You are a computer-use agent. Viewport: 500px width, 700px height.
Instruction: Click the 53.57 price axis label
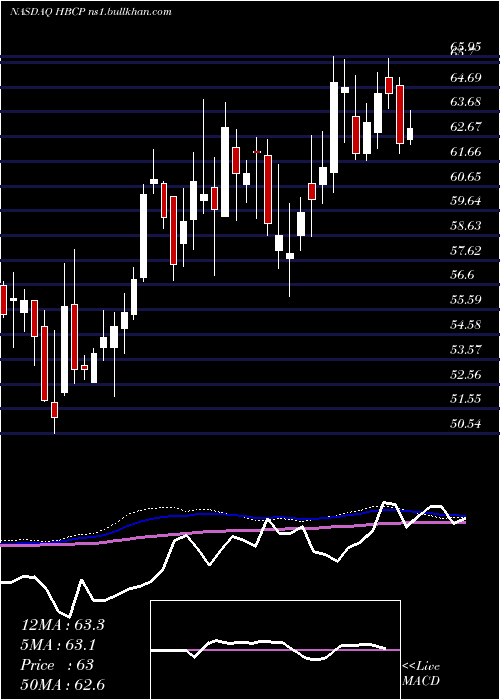466,350
